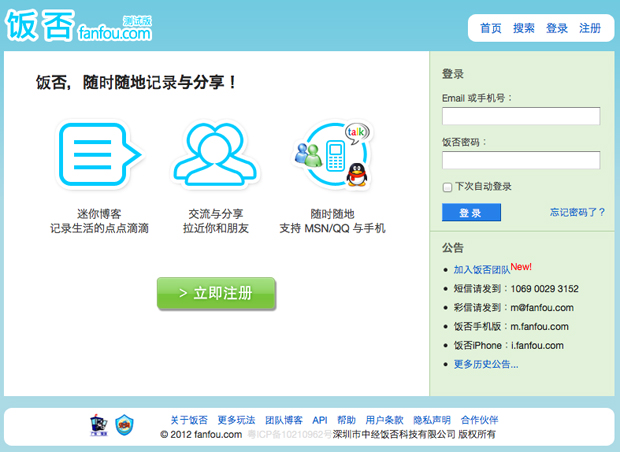This screenshot has height=452, width=620.
Task: Open 合作伙伴 footer link
Action: 479,420
